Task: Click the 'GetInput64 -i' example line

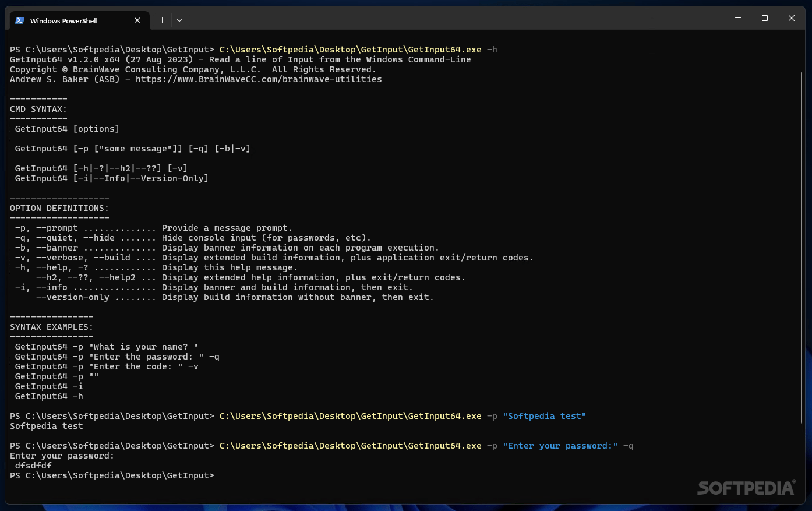Action: pos(49,386)
